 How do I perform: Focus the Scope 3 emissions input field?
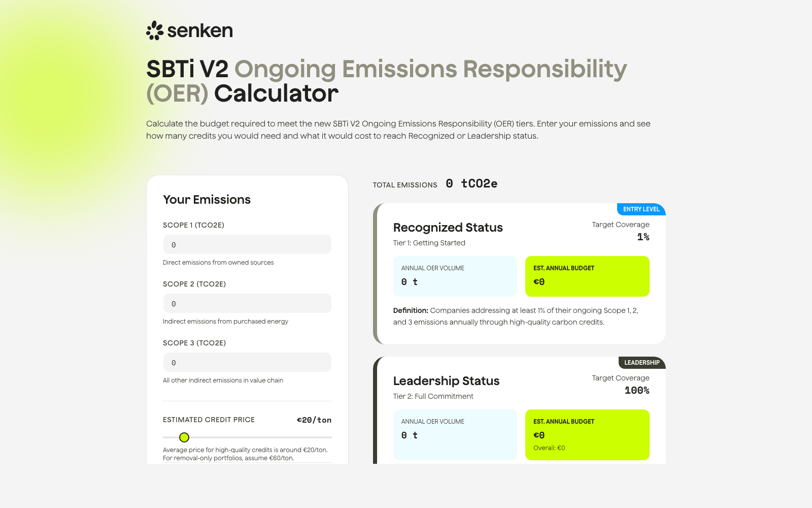click(x=247, y=362)
